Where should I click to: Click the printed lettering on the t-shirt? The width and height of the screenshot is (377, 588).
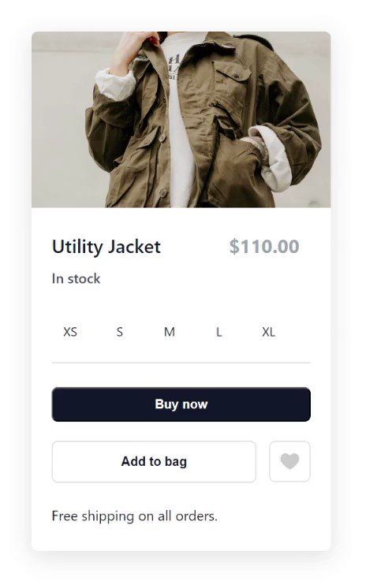[x=174, y=69]
